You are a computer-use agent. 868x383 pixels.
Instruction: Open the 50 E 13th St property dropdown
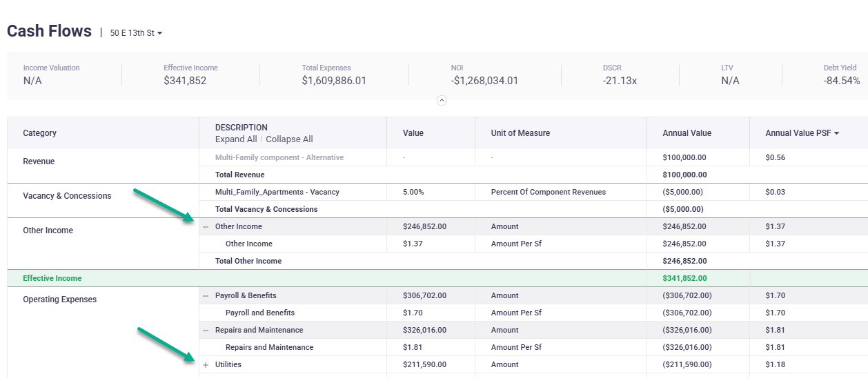(136, 33)
